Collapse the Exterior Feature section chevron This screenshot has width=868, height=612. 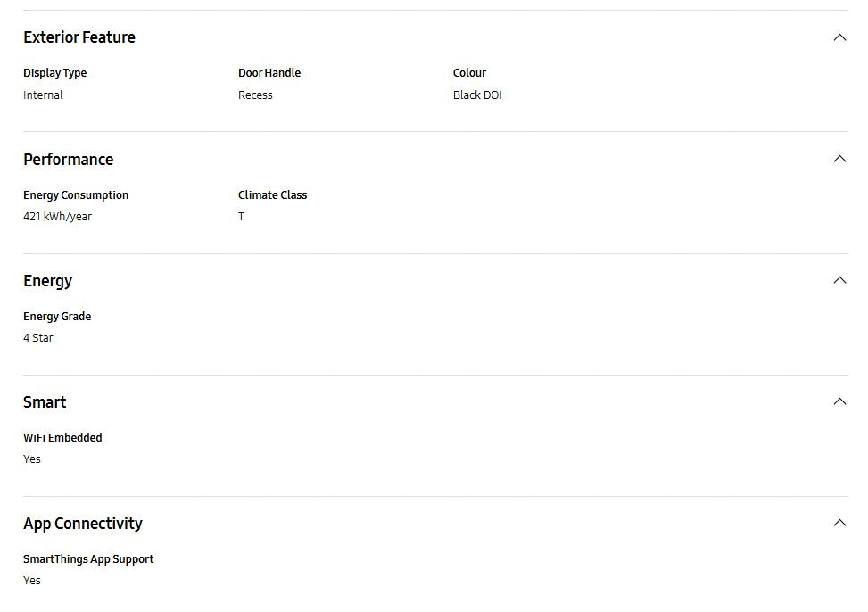(x=839, y=37)
